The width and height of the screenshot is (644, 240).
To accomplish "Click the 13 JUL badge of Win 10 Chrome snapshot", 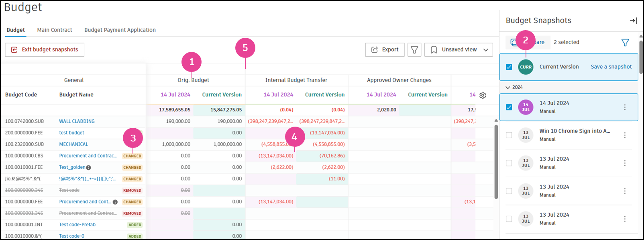I will (526, 135).
